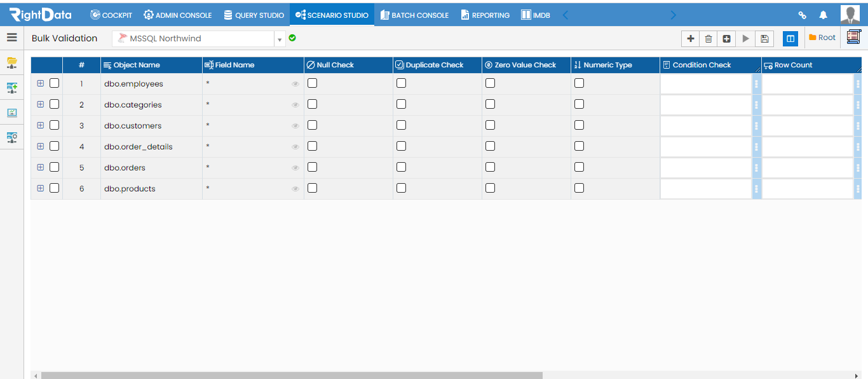Click Condition Check options dots for dbo.categories
The height and width of the screenshot is (379, 868).
[756, 104]
